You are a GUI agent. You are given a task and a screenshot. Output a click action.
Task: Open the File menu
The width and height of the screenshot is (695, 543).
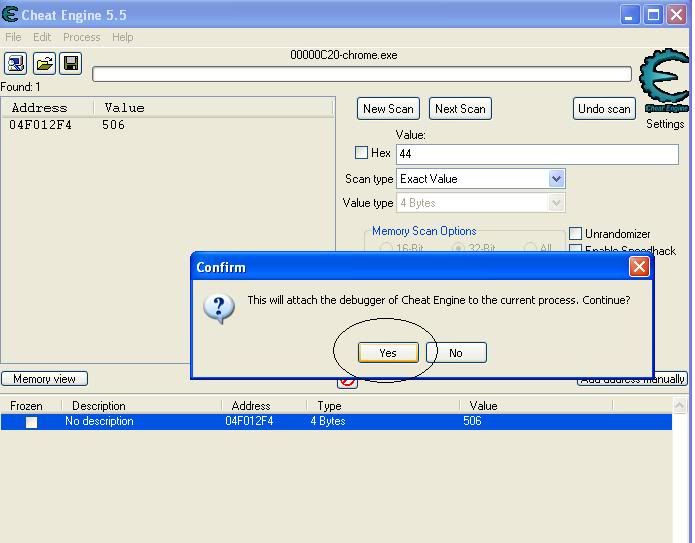13,37
